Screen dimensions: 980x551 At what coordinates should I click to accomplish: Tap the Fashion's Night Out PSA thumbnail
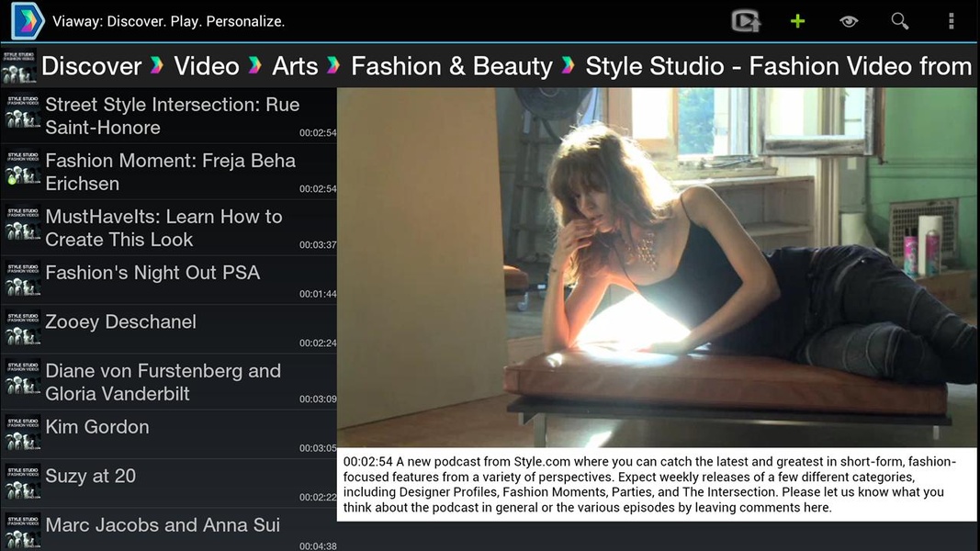click(x=22, y=278)
